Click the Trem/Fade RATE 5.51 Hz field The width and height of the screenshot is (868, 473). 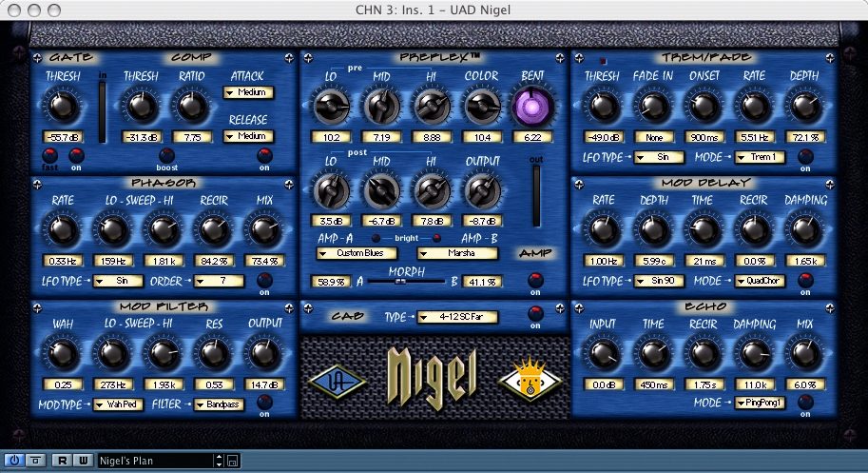754,137
